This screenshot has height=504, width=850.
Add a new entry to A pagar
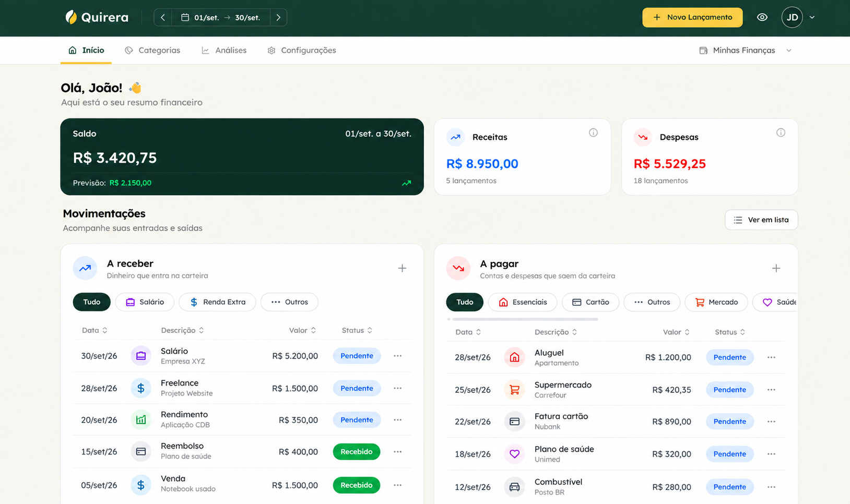click(x=776, y=268)
